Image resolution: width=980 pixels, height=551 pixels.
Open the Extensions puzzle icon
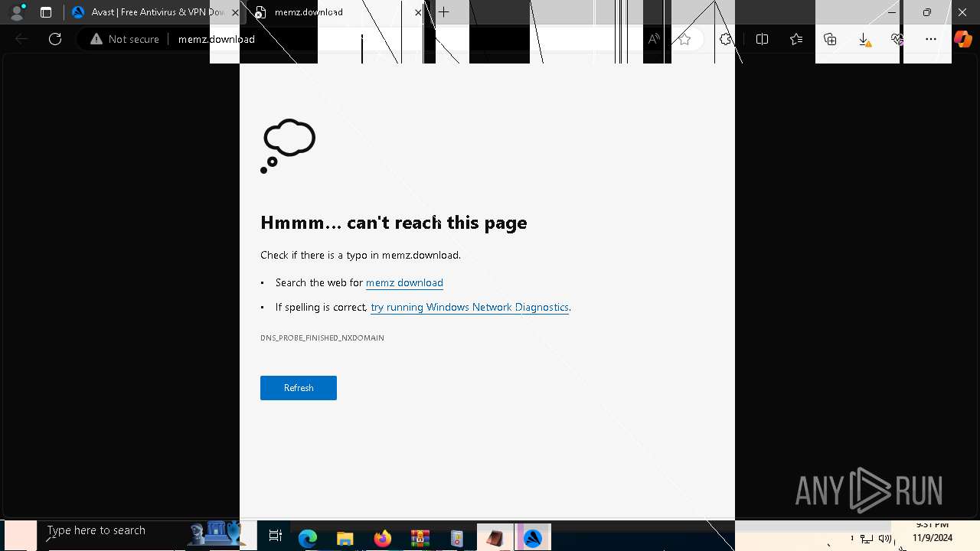coord(726,39)
